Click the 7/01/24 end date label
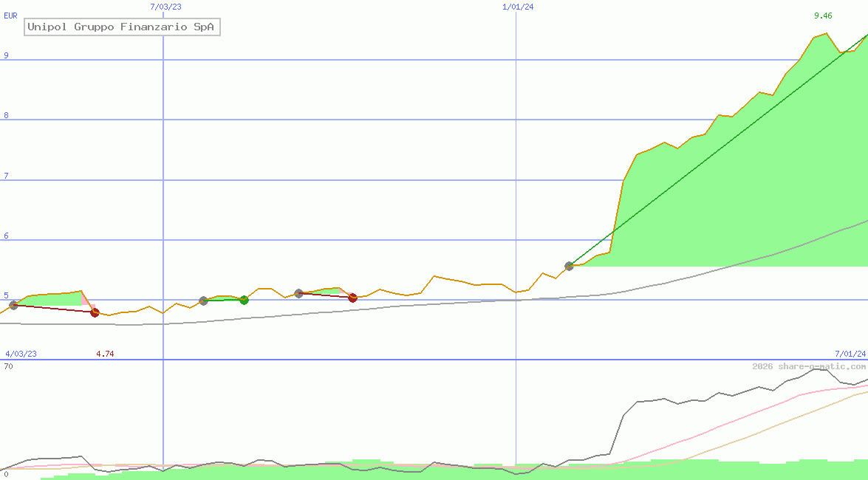 (x=850, y=354)
